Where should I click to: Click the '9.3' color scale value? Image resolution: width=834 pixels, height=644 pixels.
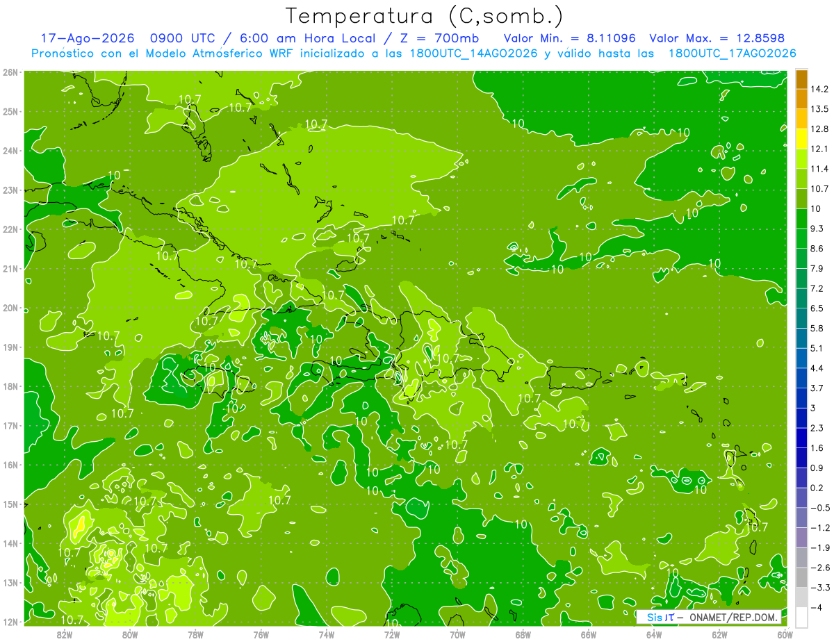(817, 229)
